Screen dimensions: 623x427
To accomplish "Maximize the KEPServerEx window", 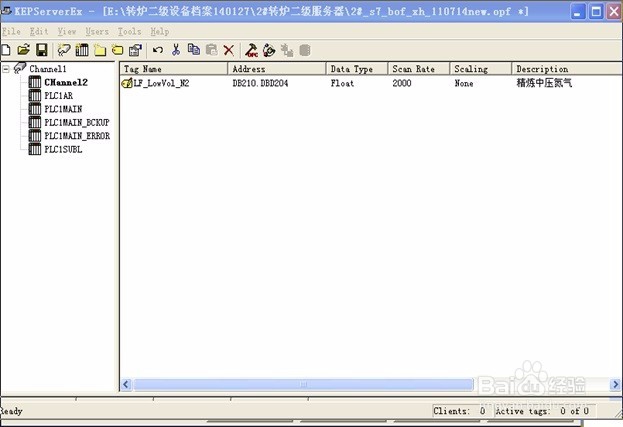I will (x=596, y=12).
